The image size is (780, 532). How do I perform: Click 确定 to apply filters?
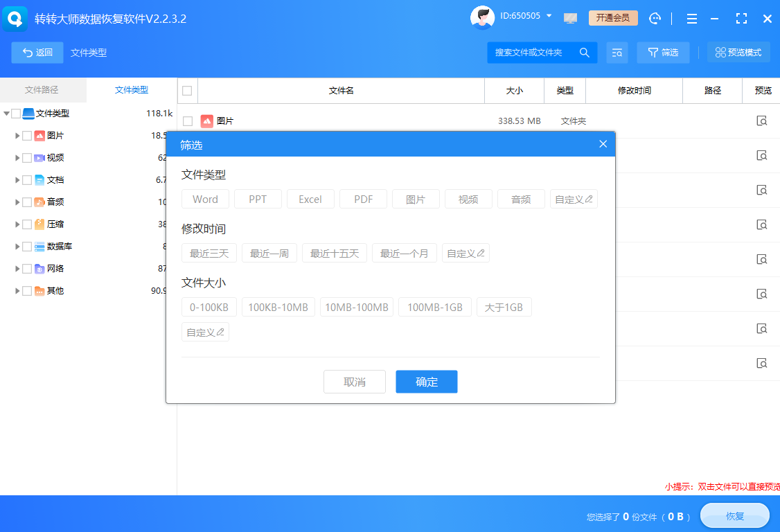[x=426, y=382]
